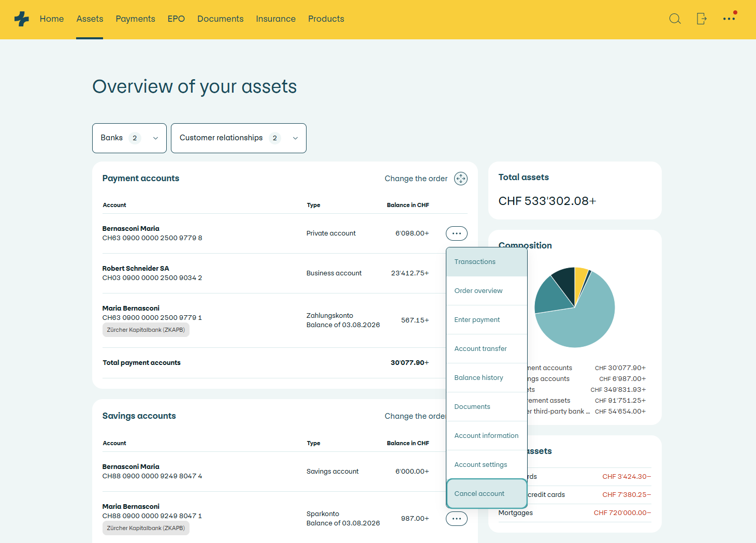Click the CHF 30'077.90+ legend value

point(620,368)
